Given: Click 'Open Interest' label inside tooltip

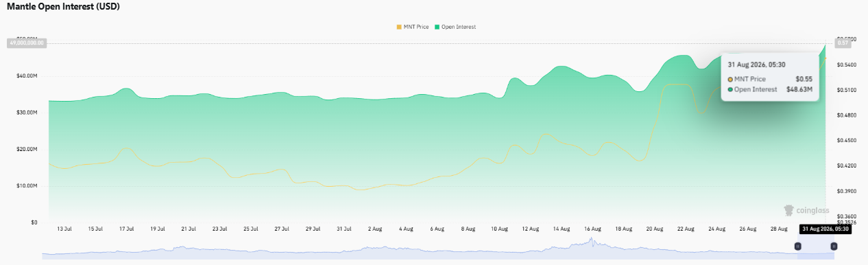Looking at the screenshot, I should coord(756,89).
